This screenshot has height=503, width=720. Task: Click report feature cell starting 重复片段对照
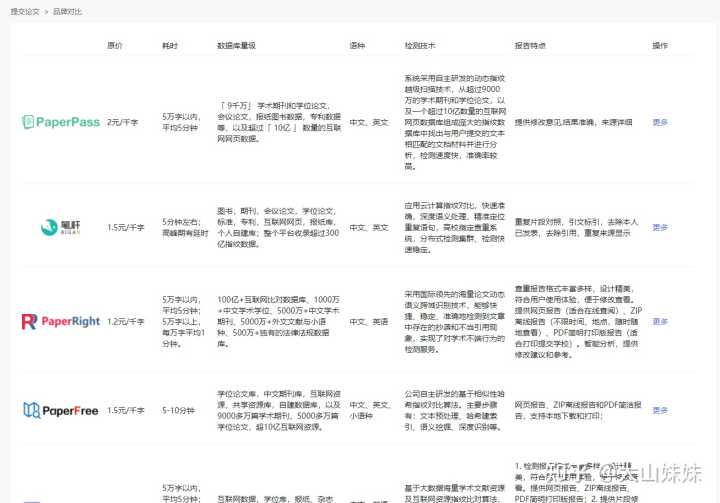576,227
